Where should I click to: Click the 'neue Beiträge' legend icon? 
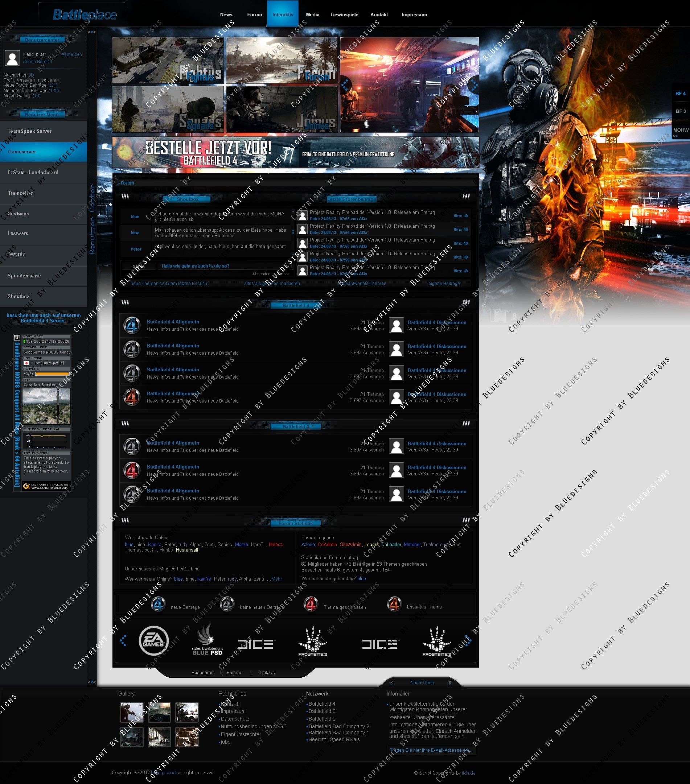pyautogui.click(x=158, y=603)
